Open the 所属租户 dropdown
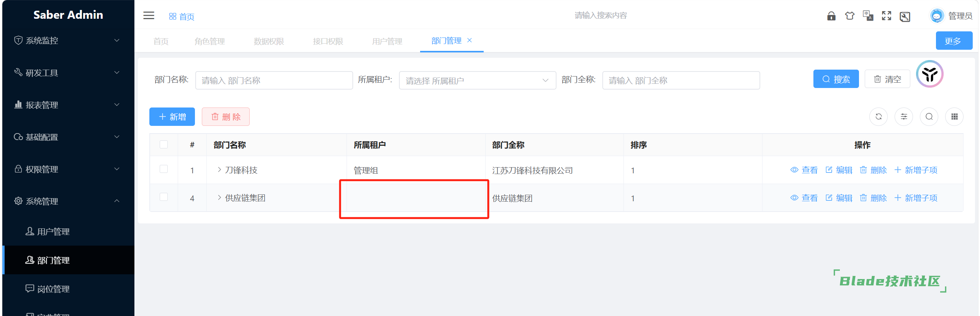Screen dimensions: 980x316 pyautogui.click(x=477, y=80)
